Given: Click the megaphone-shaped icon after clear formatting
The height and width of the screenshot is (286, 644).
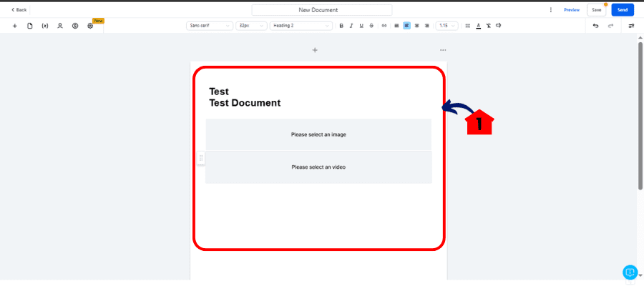Looking at the screenshot, I should (499, 26).
